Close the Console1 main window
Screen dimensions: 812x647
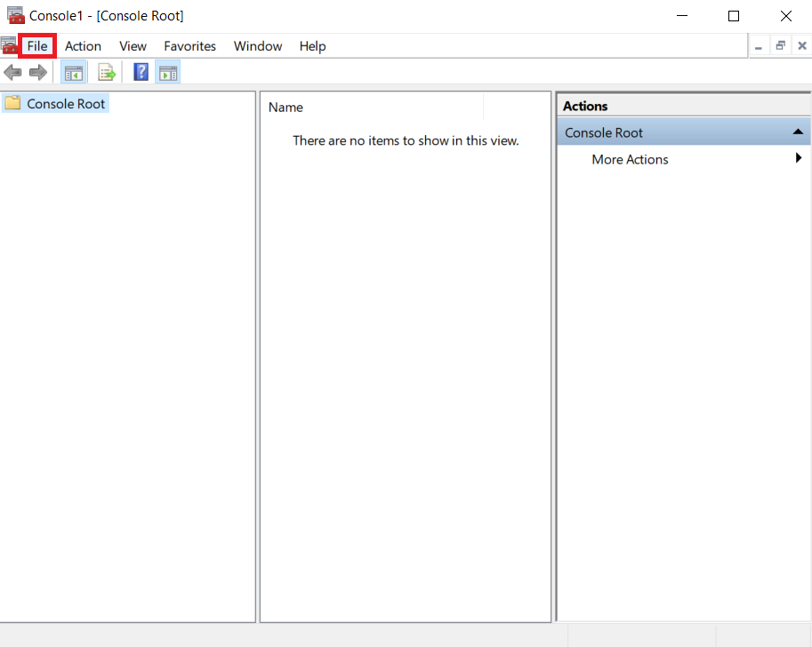coord(785,15)
